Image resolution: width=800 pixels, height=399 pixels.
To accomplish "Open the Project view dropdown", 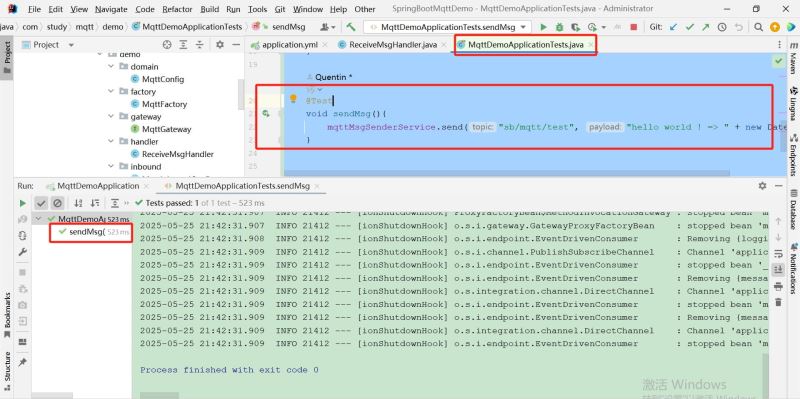I will point(71,45).
